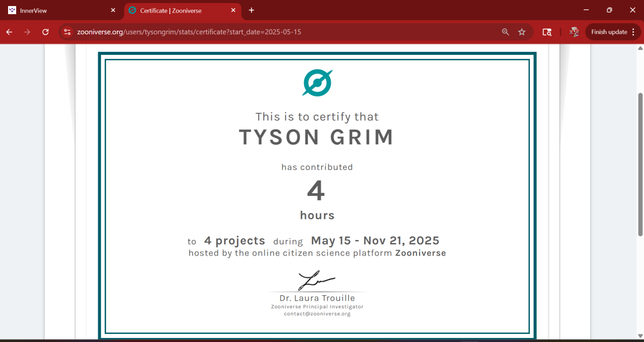Image resolution: width=644 pixels, height=342 pixels.
Task: Open the Google Lens search icon
Action: tap(547, 32)
